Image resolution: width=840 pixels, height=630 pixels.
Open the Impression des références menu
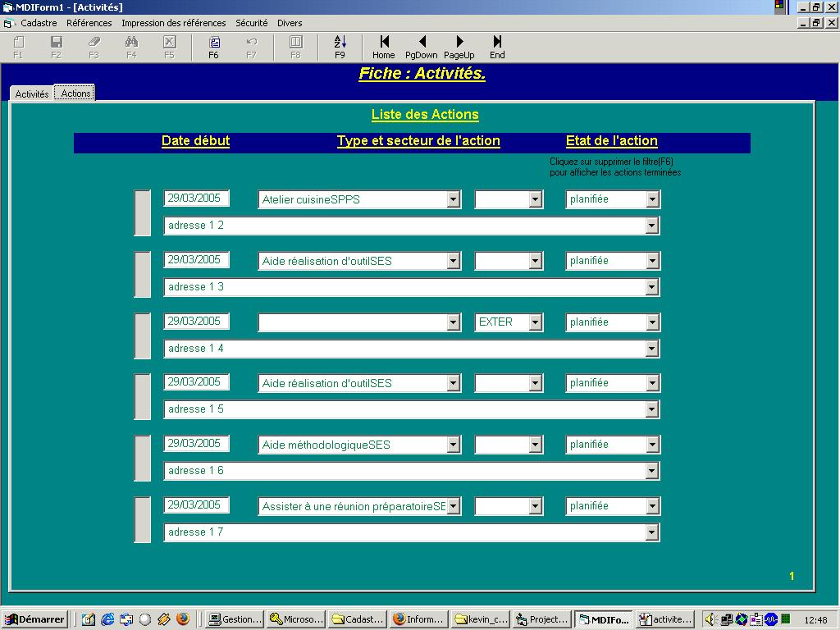click(x=173, y=23)
